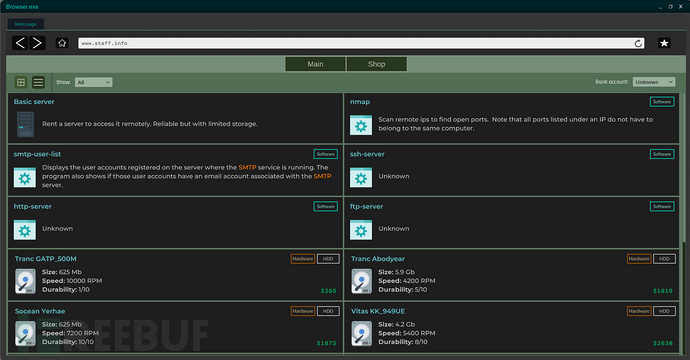Expand the Bank account dropdown

coord(654,82)
